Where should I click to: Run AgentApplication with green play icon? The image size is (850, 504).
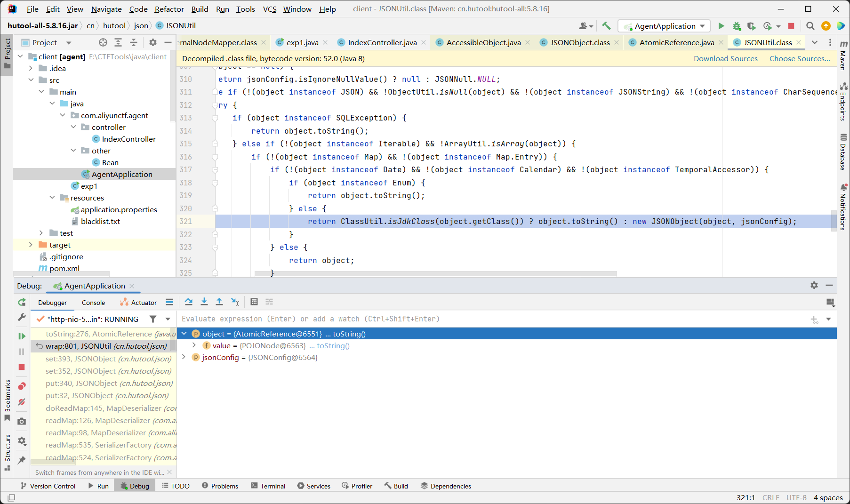point(721,26)
